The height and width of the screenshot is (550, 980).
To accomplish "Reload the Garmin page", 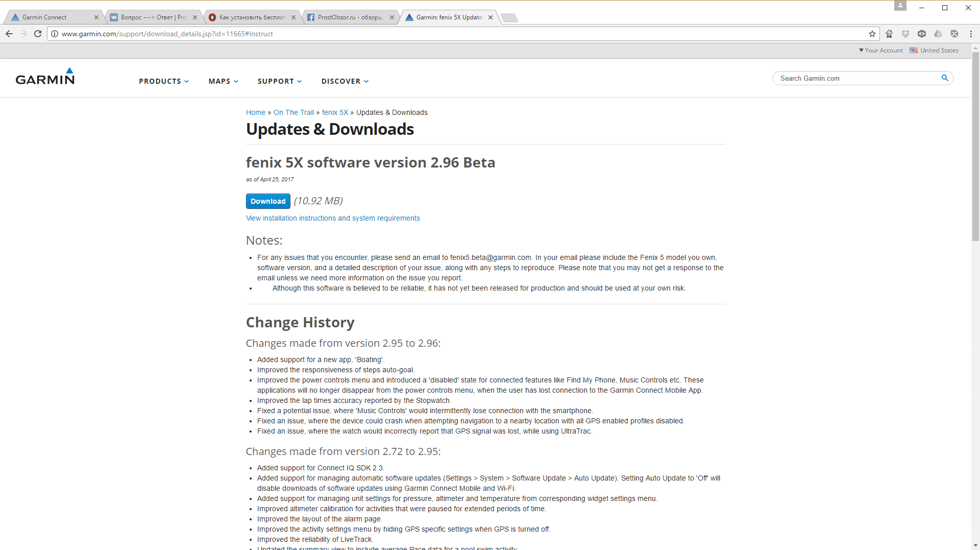I will click(x=38, y=34).
